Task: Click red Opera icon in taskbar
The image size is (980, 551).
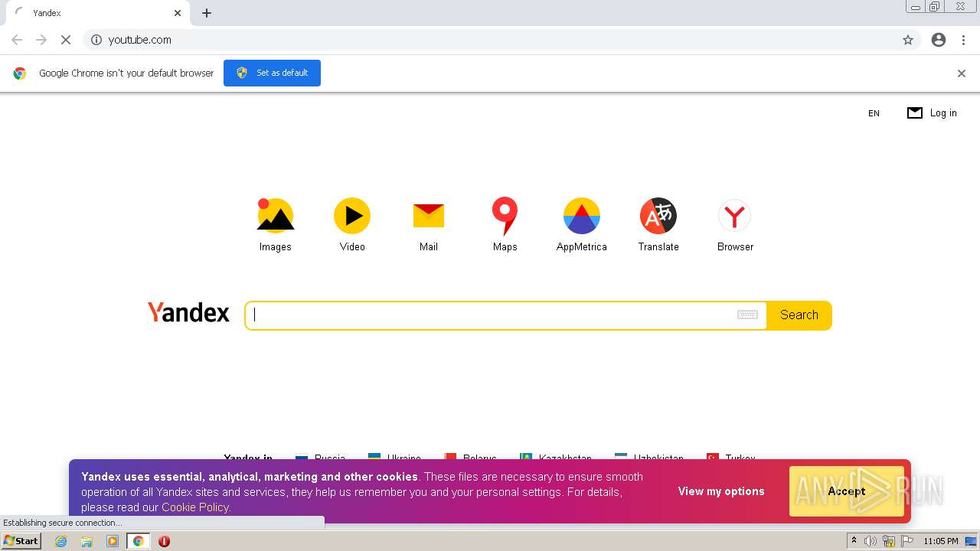Action: tap(164, 541)
